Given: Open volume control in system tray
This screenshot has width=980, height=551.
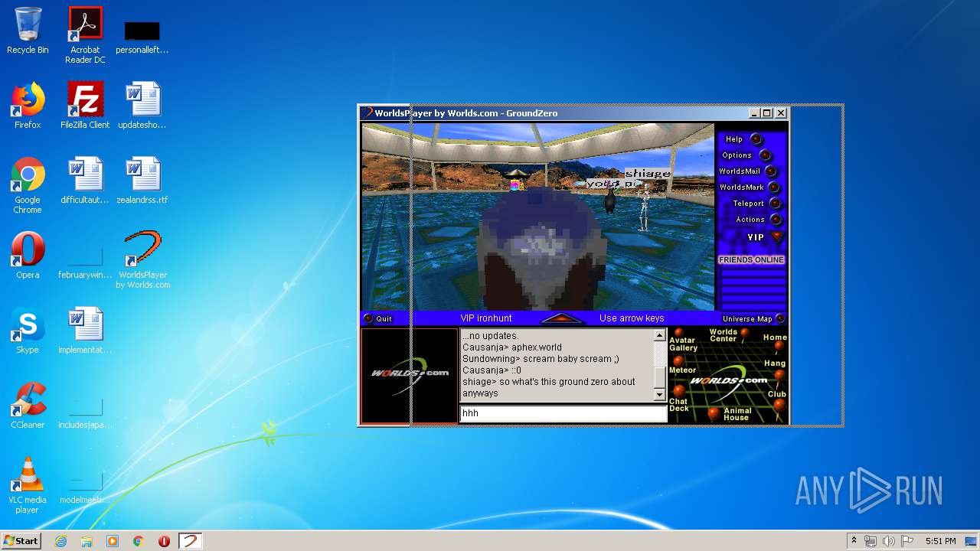Looking at the screenshot, I should tap(888, 541).
